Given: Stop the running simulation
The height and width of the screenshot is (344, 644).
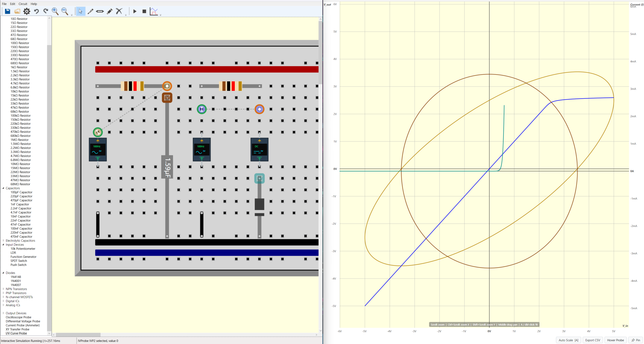Looking at the screenshot, I should [144, 11].
